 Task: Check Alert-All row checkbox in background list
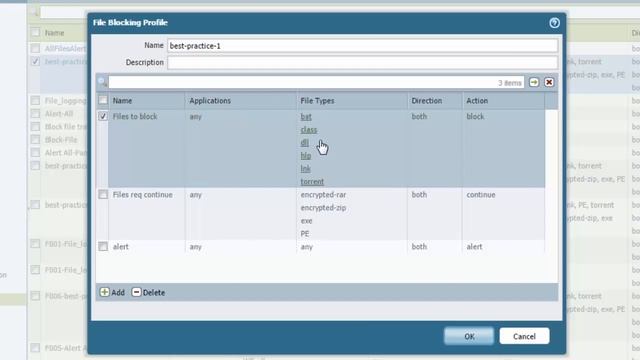click(36, 113)
